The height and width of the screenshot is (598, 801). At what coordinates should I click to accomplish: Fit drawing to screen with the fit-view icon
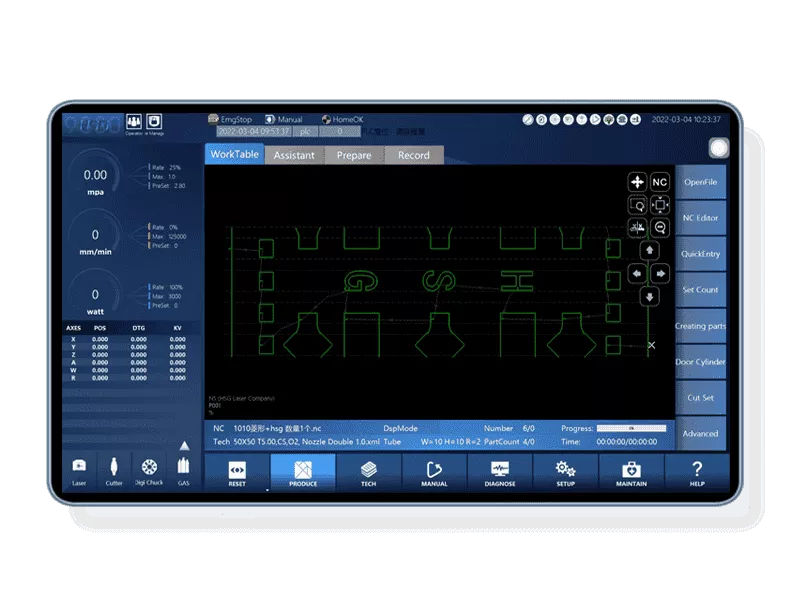click(x=659, y=205)
